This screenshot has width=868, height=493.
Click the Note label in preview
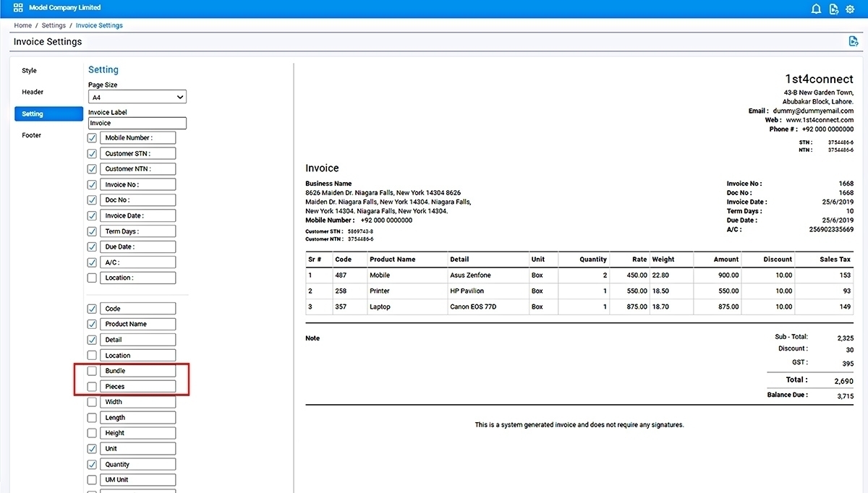312,338
